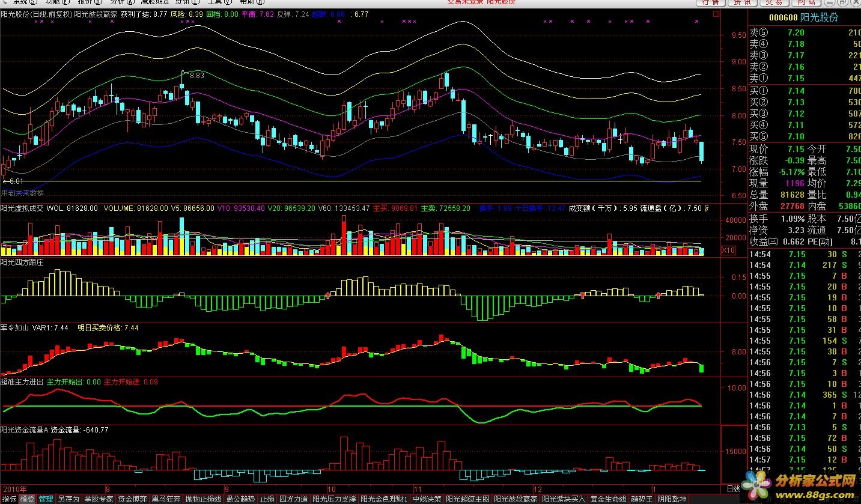This screenshot has width=861, height=504.
Task: Select the 卖① 7.15 ask row
Action: (805, 78)
